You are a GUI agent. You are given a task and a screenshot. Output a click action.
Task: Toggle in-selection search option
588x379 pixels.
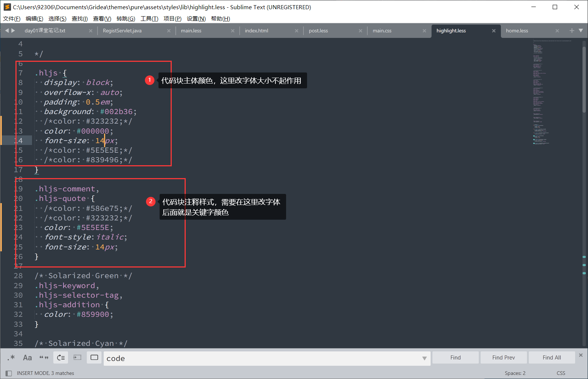77,358
